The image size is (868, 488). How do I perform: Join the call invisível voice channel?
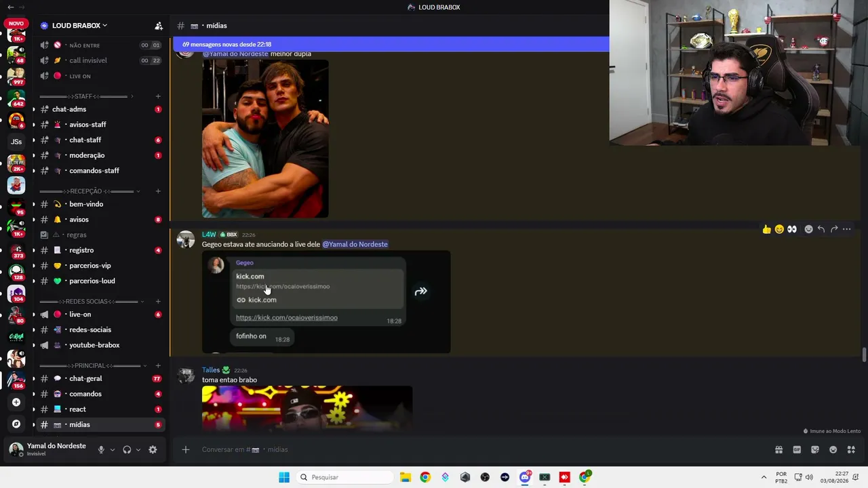coord(98,60)
